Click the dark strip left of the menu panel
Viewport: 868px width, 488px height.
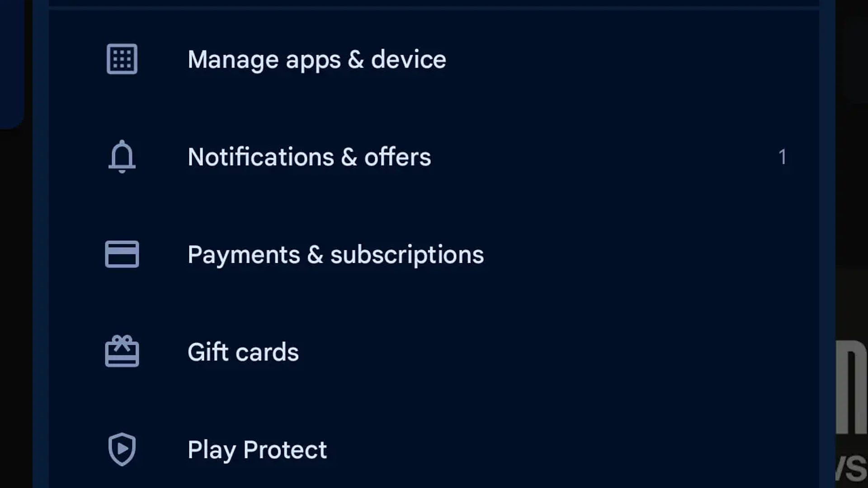tap(16, 307)
